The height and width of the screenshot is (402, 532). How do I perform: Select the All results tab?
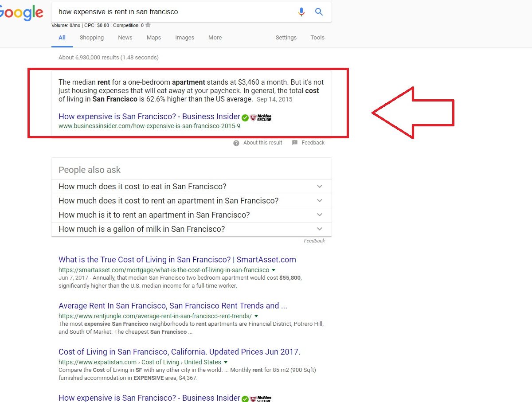click(62, 38)
